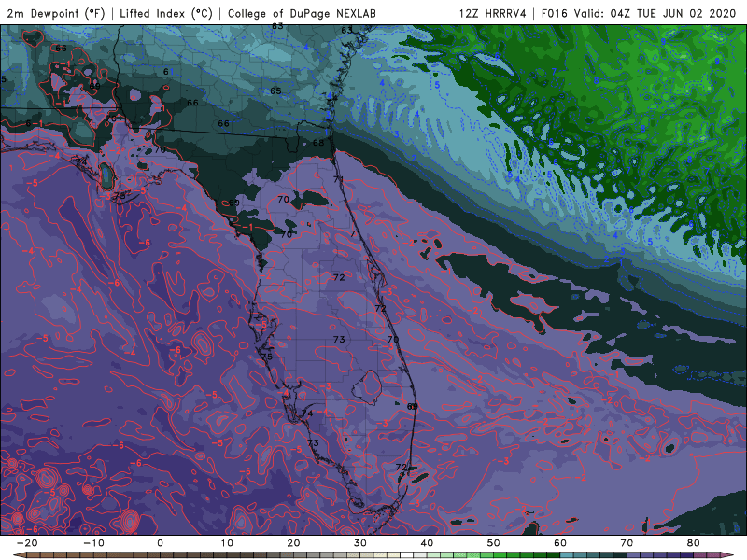
Task: Click the "20" colorbar label
Action: [x=293, y=543]
